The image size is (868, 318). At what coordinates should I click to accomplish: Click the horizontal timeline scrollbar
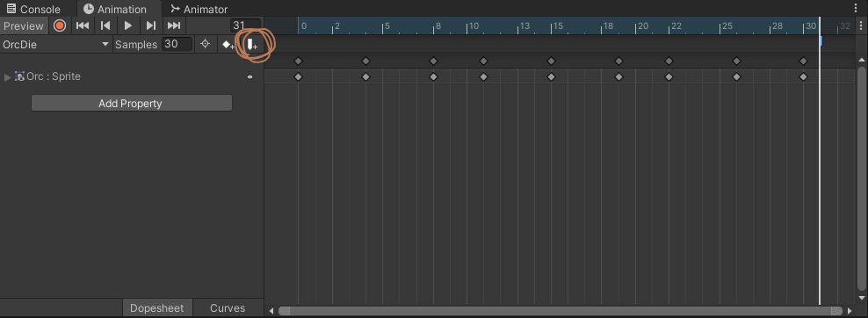(561, 311)
